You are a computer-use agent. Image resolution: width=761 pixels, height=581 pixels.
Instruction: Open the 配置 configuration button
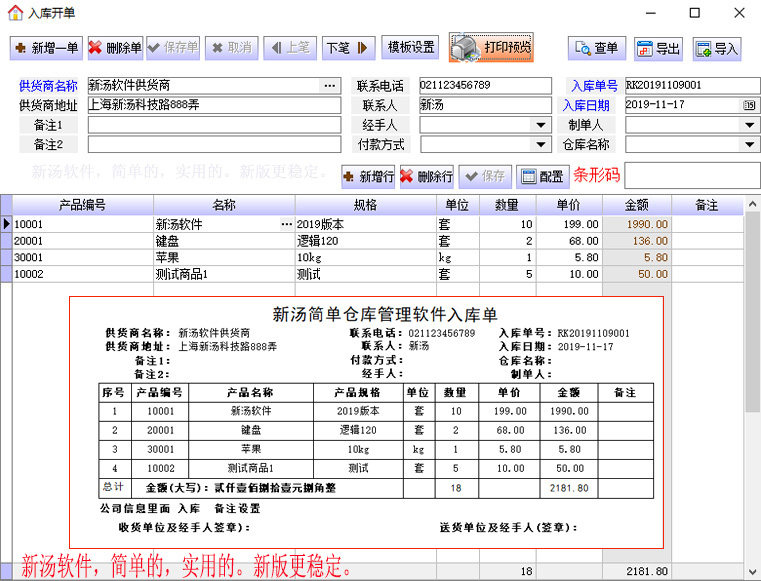pyautogui.click(x=542, y=176)
